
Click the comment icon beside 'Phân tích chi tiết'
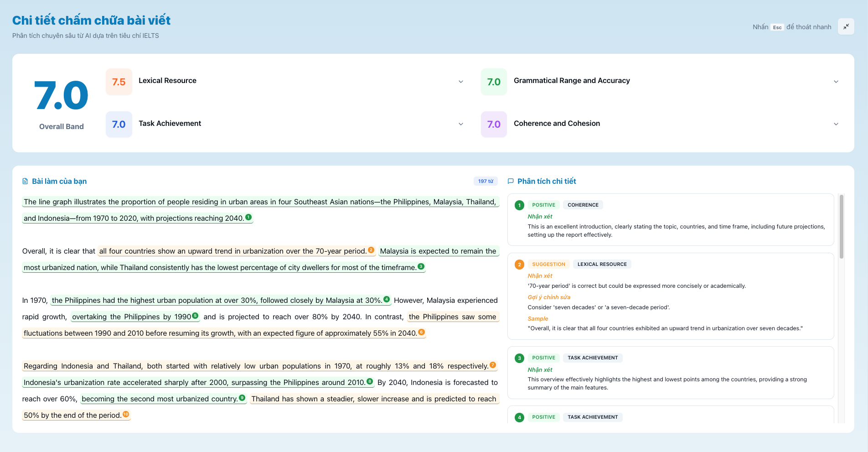[511, 182]
